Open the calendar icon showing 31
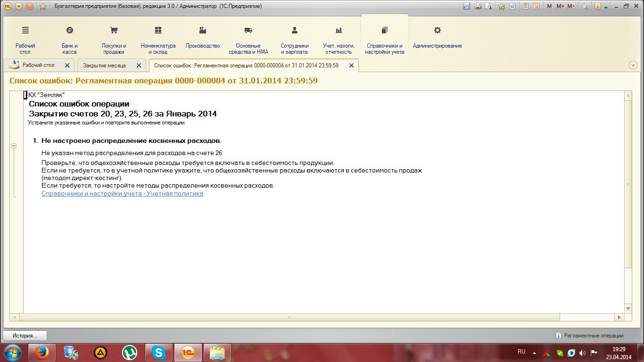This screenshot has width=644, height=362. pyautogui.click(x=536, y=6)
